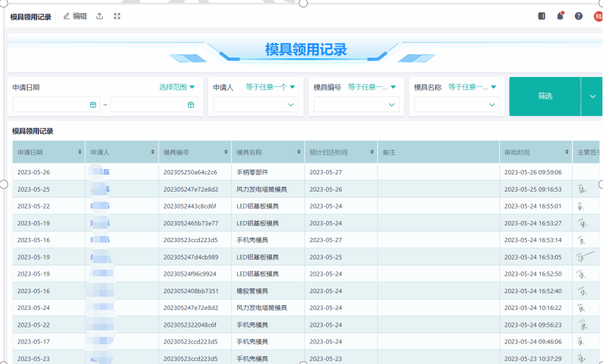The width and height of the screenshot is (603, 364).
Task: Click the share/export icon in header
Action: click(x=100, y=16)
